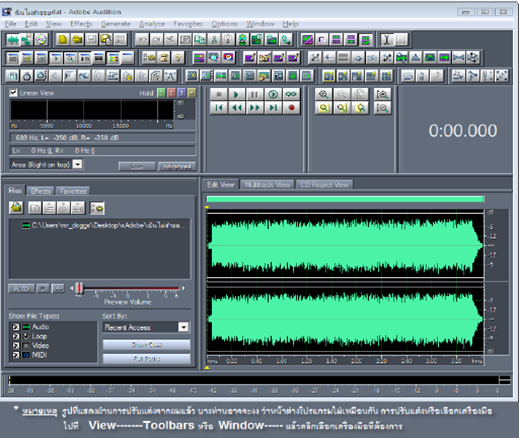Switch to the CD Project View tab

tap(325, 185)
